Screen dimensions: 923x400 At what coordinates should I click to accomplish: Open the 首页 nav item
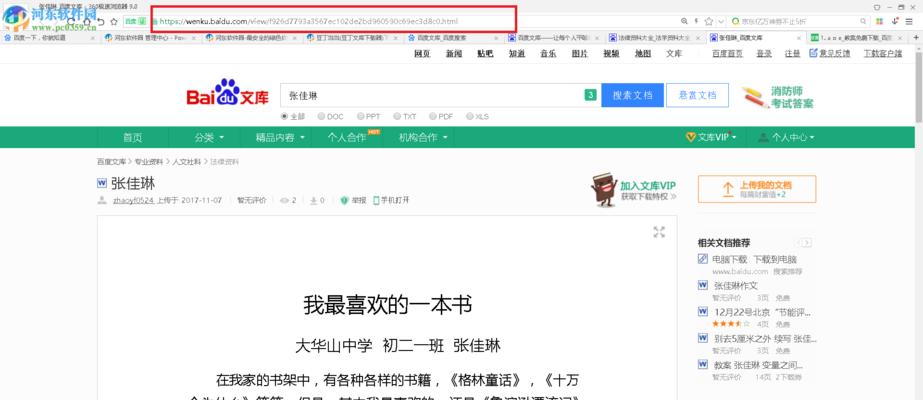(132, 137)
